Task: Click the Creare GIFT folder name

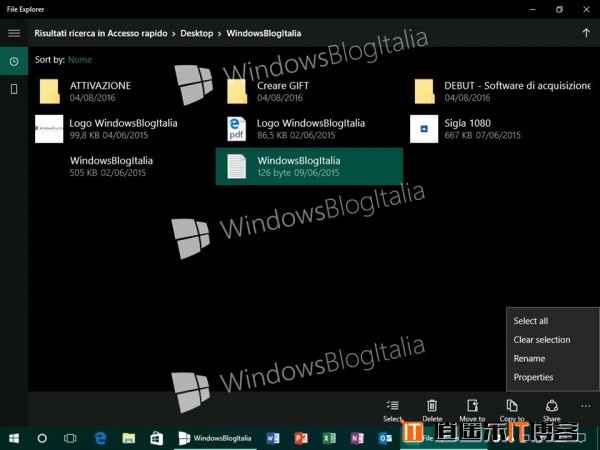Action: pyautogui.click(x=283, y=86)
